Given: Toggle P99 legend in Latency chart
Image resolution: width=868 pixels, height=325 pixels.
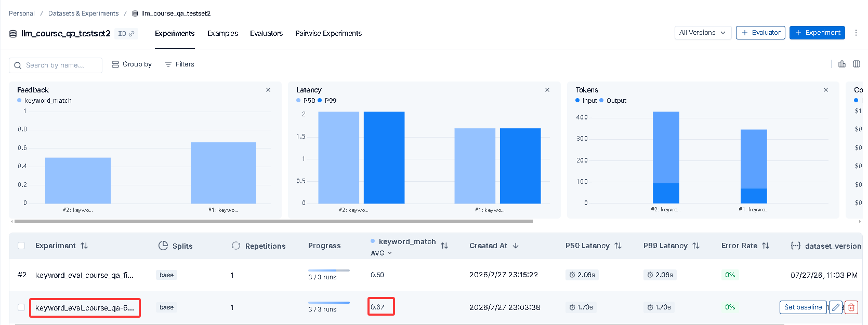Looking at the screenshot, I should pos(327,101).
